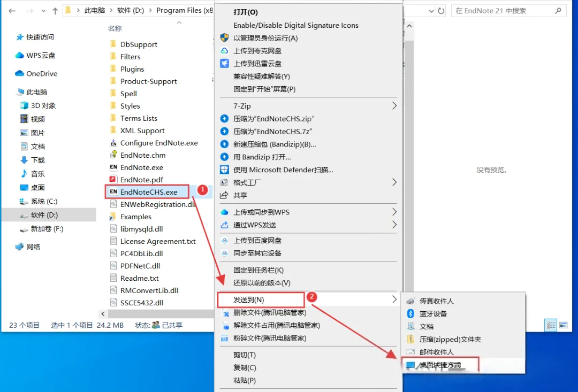Refresh the current folder view
This screenshot has height=392, width=578.
[x=441, y=11]
